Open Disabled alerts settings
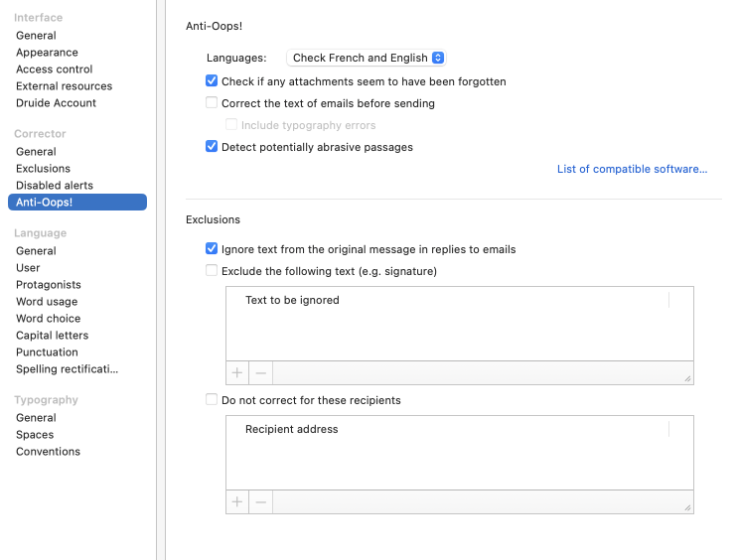 pos(54,186)
